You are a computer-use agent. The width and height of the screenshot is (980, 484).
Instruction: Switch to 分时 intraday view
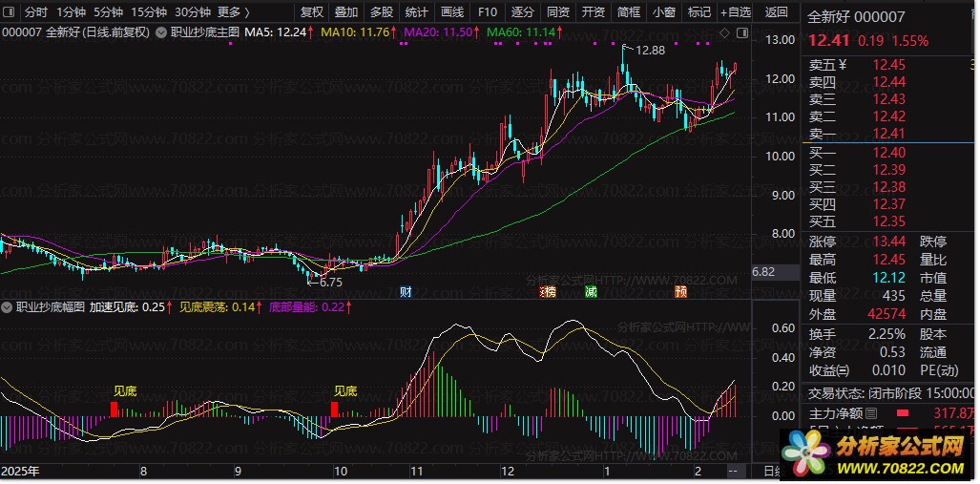(x=35, y=12)
